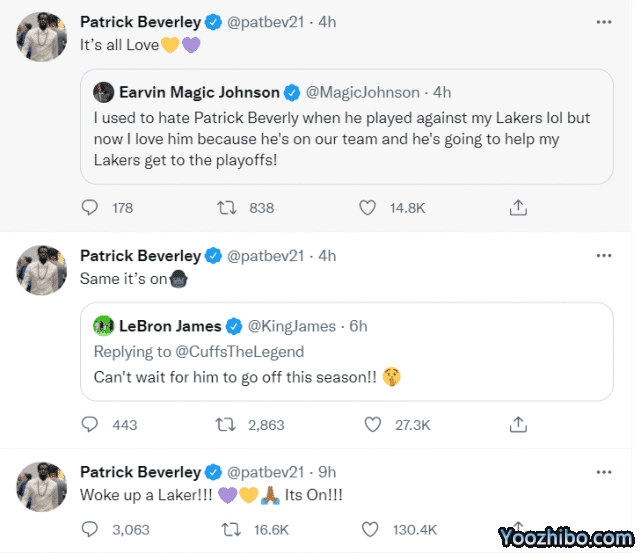
Task: Share the 'Woke up a Laker' tweet
Action: tap(518, 529)
